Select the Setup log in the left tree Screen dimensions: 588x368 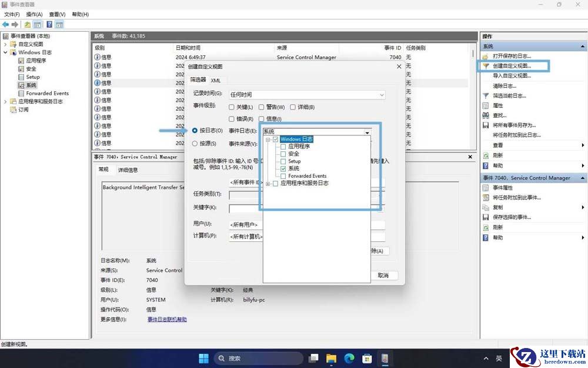(x=32, y=77)
